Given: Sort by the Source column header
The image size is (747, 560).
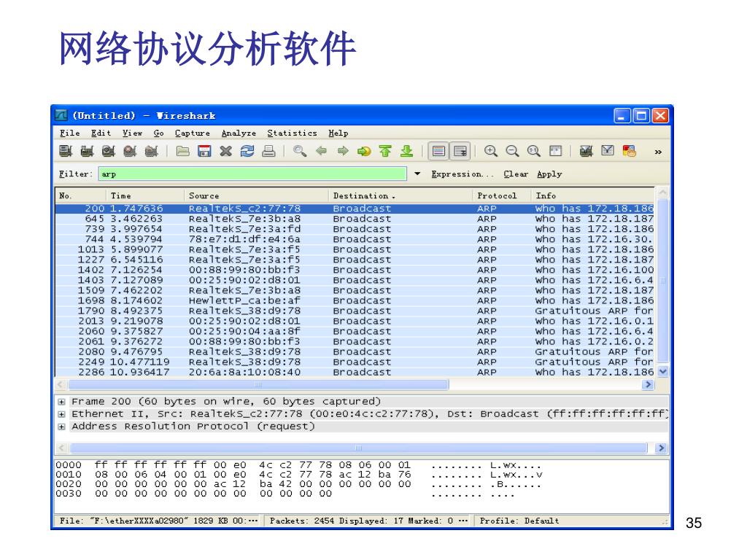Looking at the screenshot, I should click(x=256, y=195).
